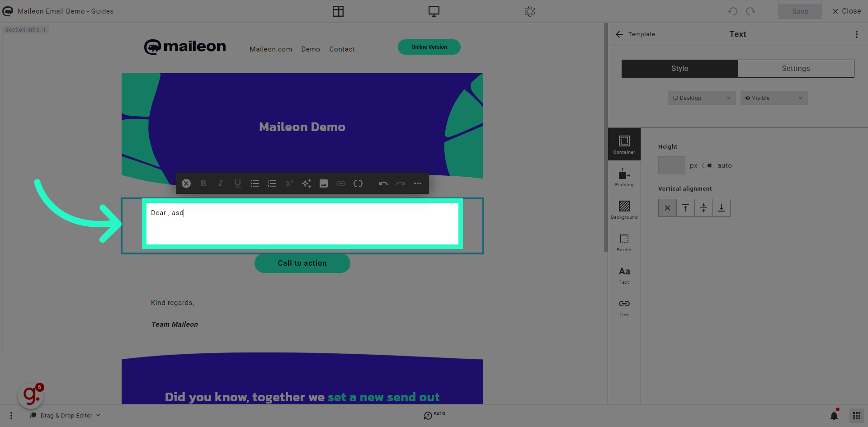Toggle italic formatting

click(x=221, y=183)
